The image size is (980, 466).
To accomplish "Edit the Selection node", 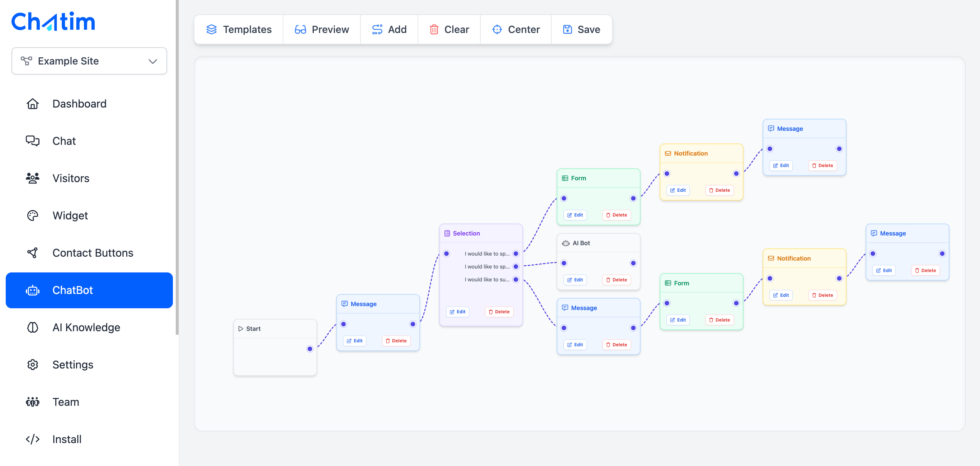I will tap(457, 312).
